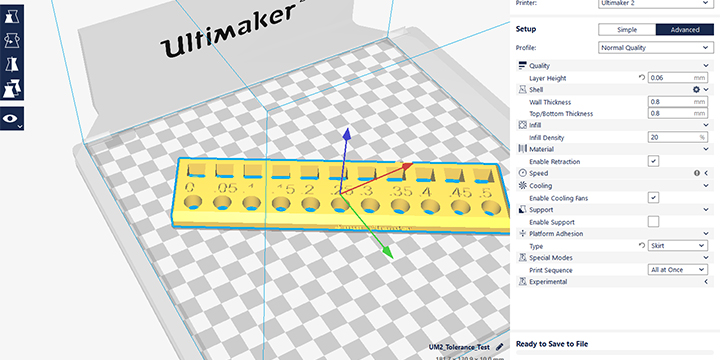Click the Cooling category fan icon
Image resolution: width=720 pixels, height=360 pixels.
pos(522,186)
